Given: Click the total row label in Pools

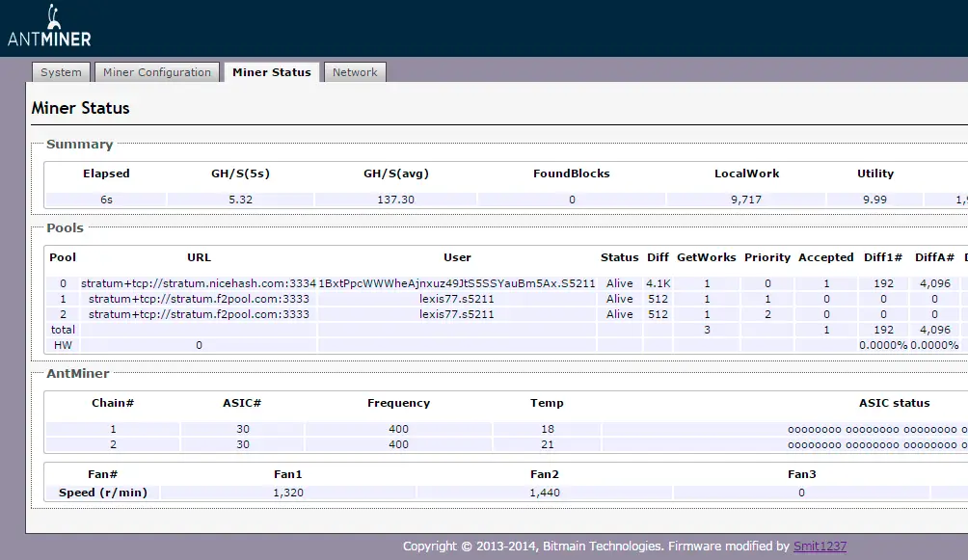Looking at the screenshot, I should pyautogui.click(x=63, y=330).
